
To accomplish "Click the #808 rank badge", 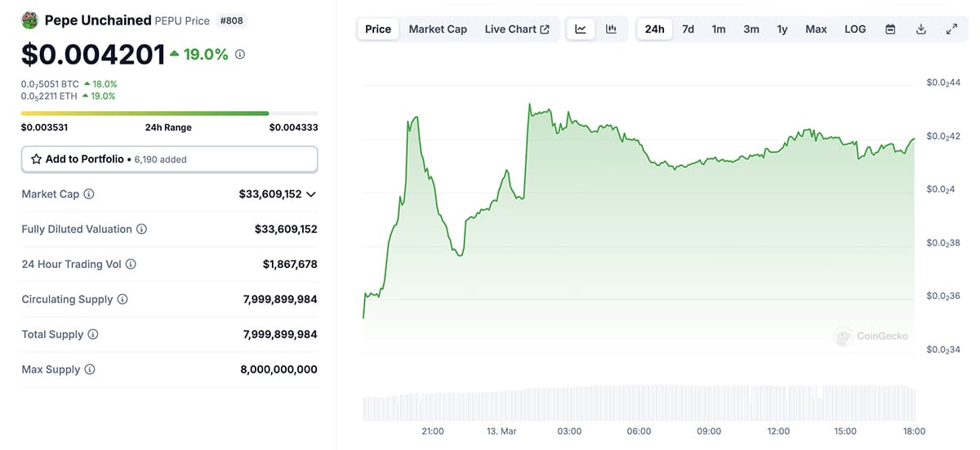I will [x=231, y=20].
